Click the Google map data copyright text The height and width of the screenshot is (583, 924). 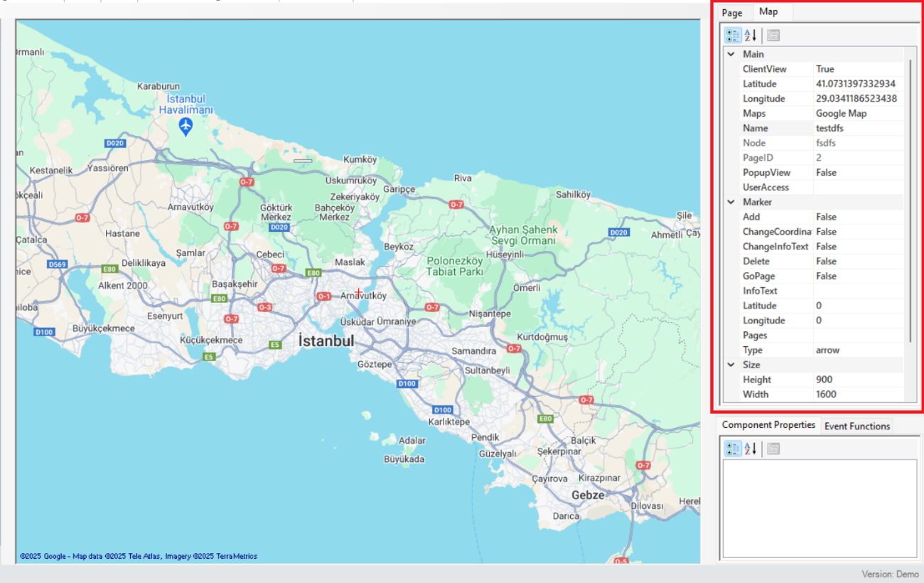(139, 556)
